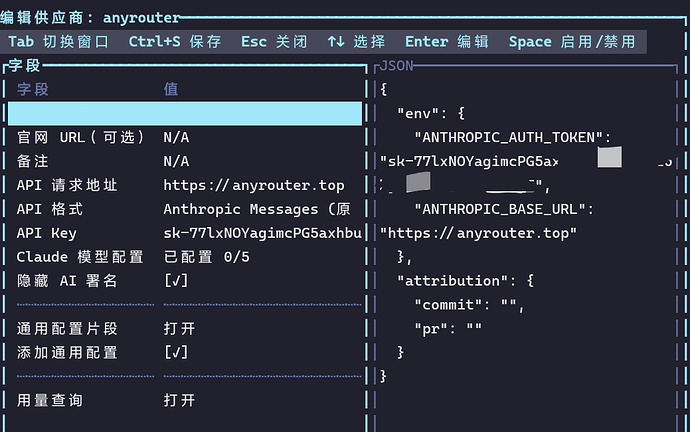Toggle the 添加通用配置 checkbox
This screenshot has width=690, height=432.
pyautogui.click(x=176, y=352)
